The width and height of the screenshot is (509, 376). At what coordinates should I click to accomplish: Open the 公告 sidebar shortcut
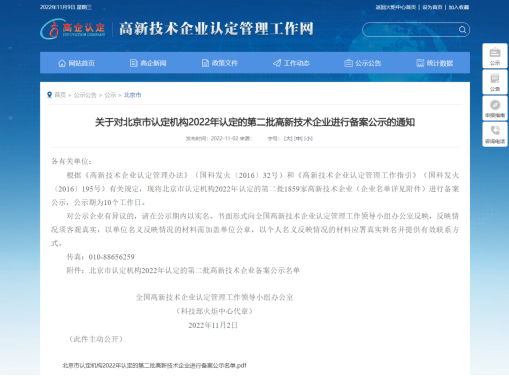[x=495, y=82]
